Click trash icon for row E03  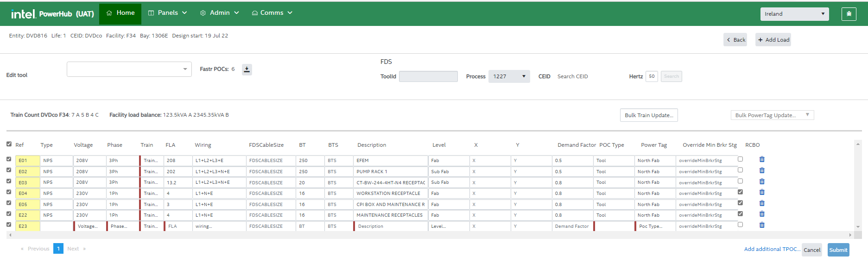click(x=762, y=182)
